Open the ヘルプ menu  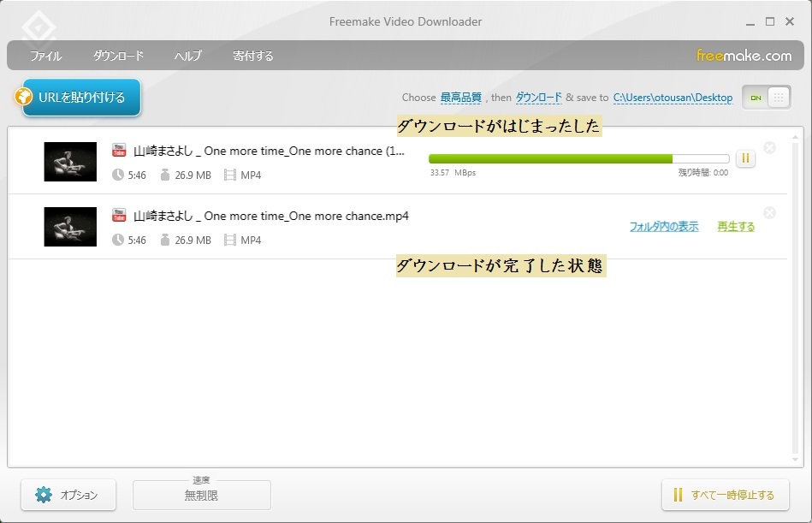click(187, 56)
